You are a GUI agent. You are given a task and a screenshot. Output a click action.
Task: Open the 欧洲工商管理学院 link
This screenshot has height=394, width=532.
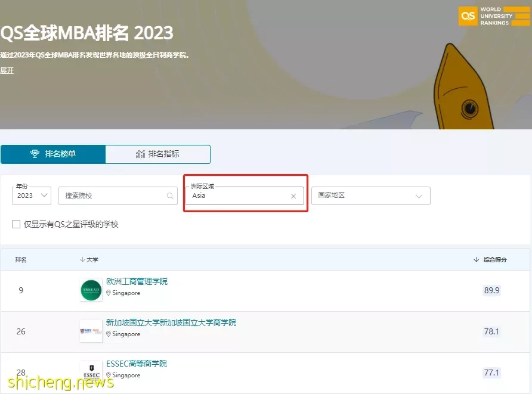[137, 281]
